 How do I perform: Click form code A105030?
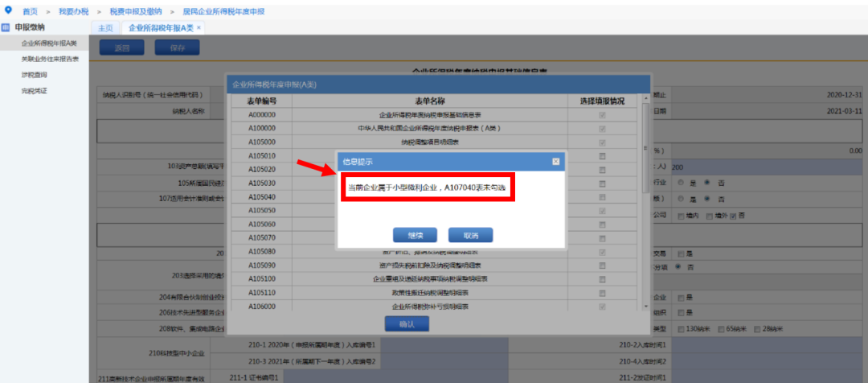[262, 183]
